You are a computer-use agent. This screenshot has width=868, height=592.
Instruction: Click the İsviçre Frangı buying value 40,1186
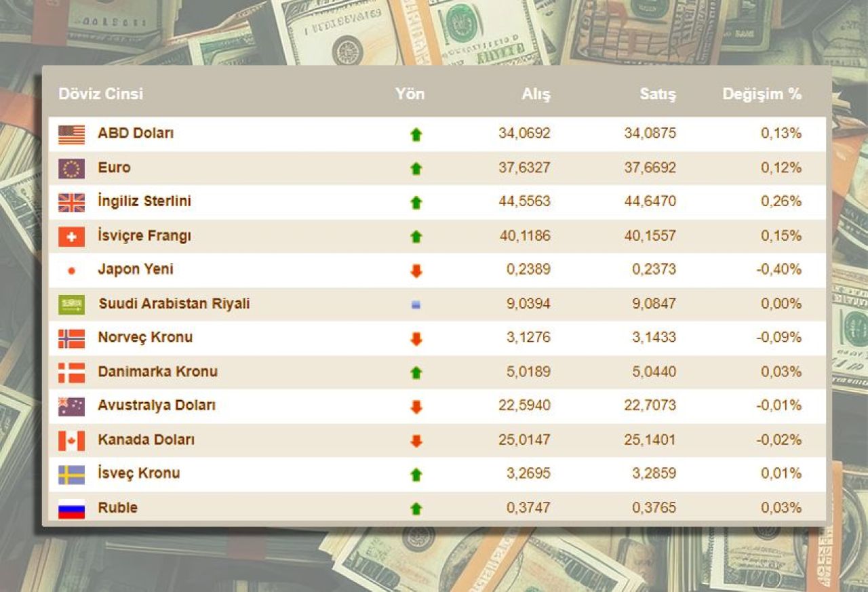click(x=524, y=235)
